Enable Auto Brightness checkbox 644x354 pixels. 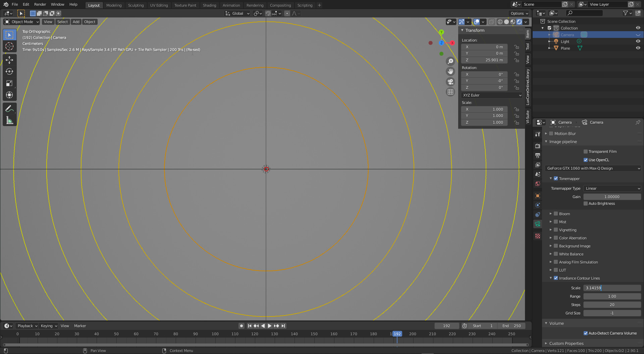586,203
